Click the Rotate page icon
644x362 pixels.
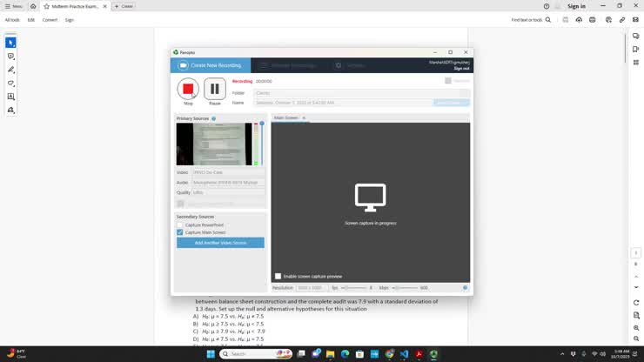(636, 303)
